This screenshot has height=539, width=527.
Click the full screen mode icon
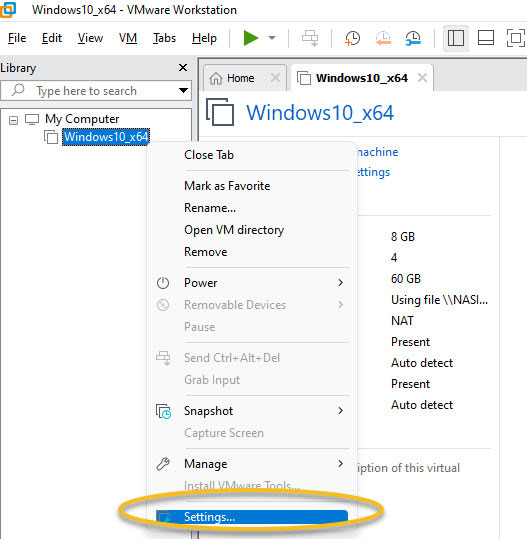(516, 38)
